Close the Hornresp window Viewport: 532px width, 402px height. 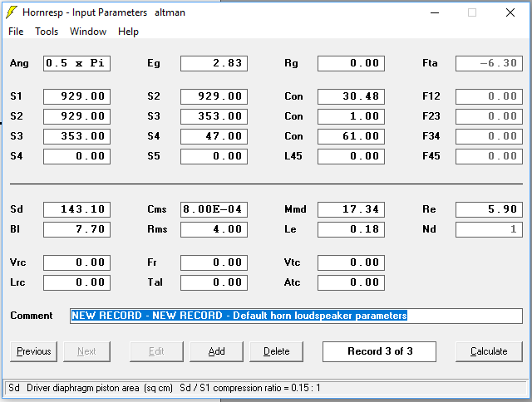click(510, 13)
